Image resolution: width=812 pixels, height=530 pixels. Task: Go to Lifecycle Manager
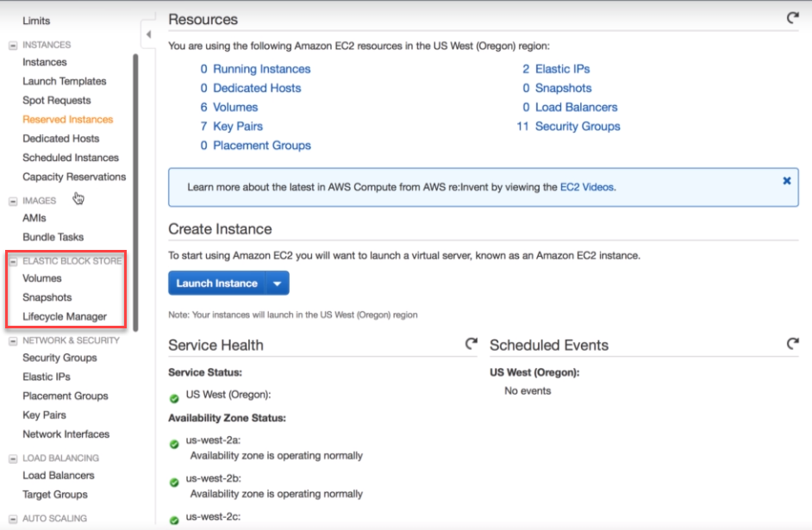65,316
